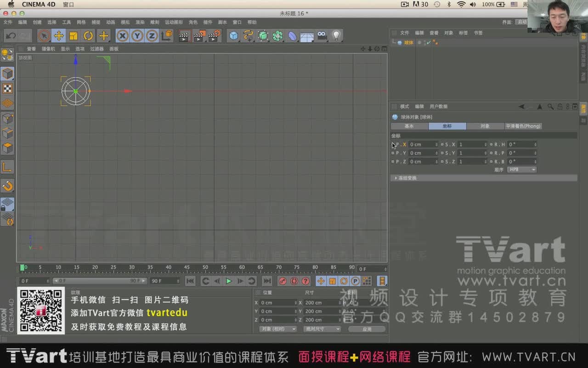Toggle position keyframe recording icon
Image resolution: width=588 pixels, height=368 pixels.
pyautogui.click(x=321, y=281)
